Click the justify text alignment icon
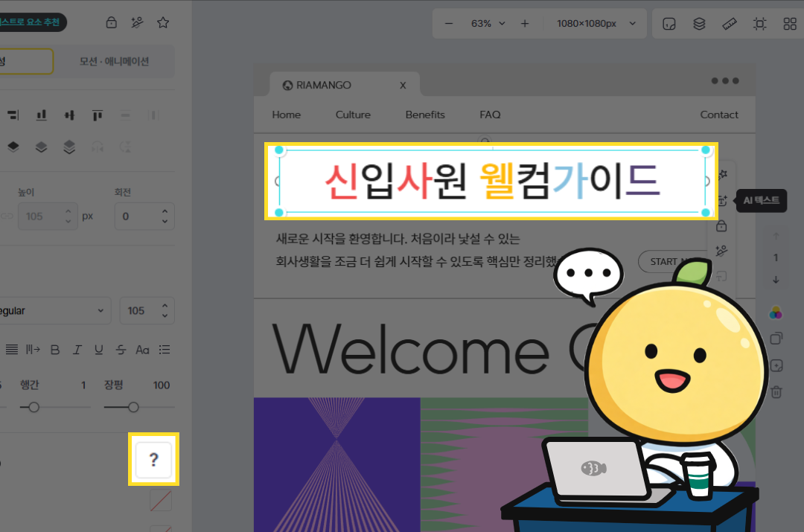Screen dimensions: 804x532 (x=11, y=350)
